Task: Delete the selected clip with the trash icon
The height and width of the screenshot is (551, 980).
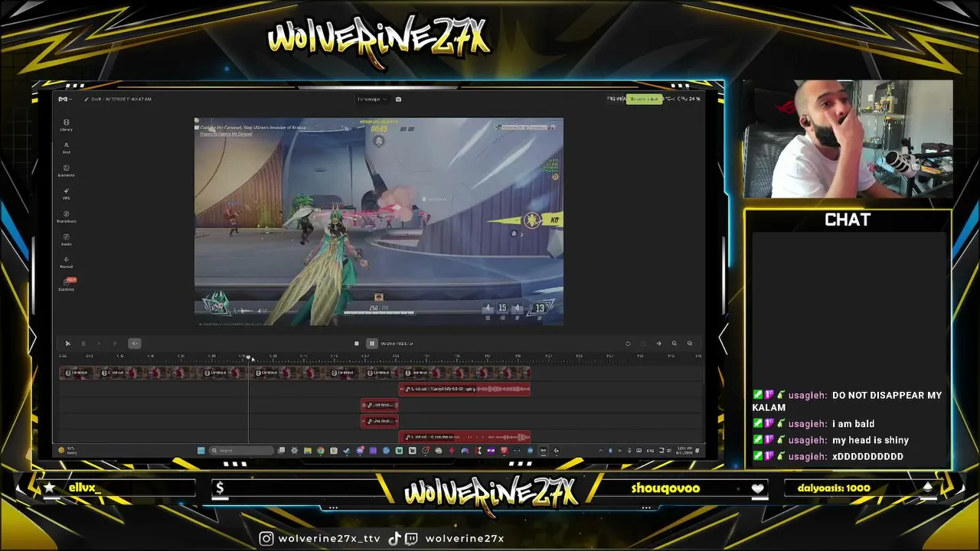Action: tap(83, 344)
